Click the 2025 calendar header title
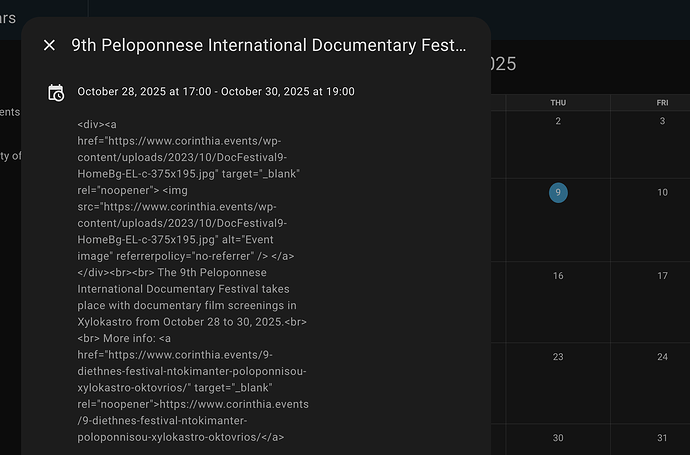Screen dimensions: 690x455 coord(503,64)
